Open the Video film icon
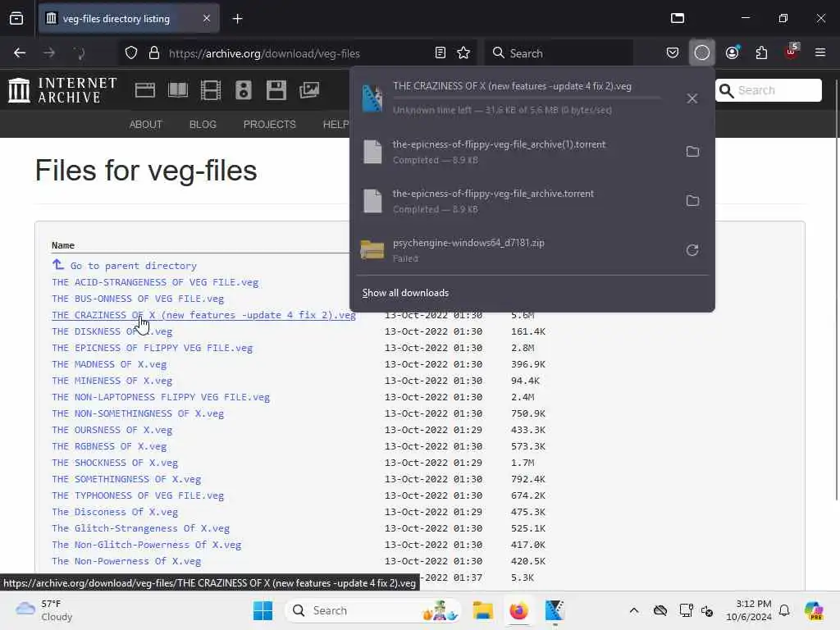840x630 pixels. point(211,90)
